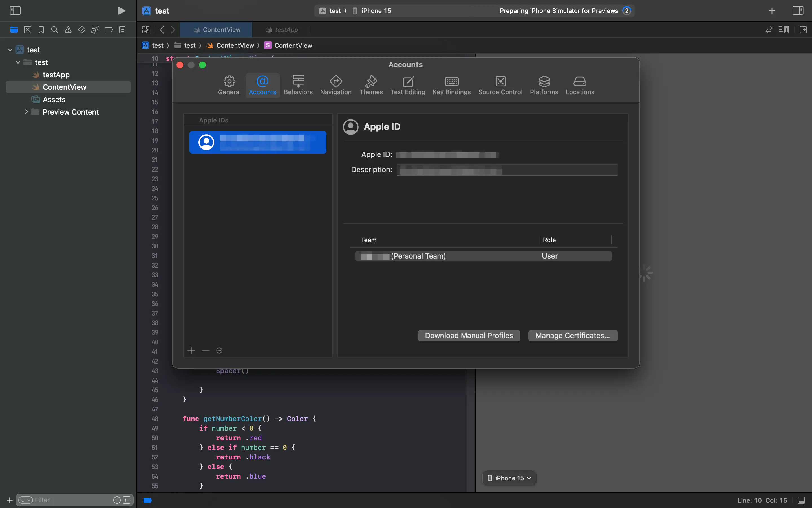Select the Project navigator folder icon
The image size is (812, 508).
(x=14, y=30)
